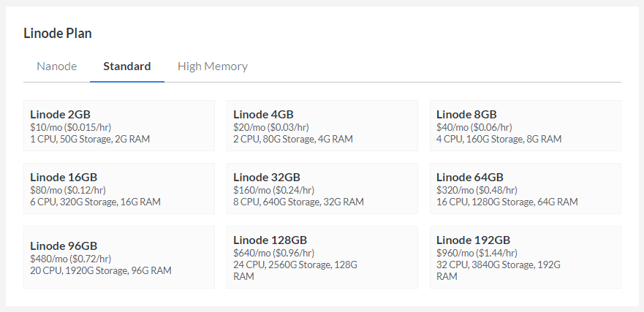Screen dimensions: 644x312
Task: Switch to the Nanode tab
Action: coord(57,66)
